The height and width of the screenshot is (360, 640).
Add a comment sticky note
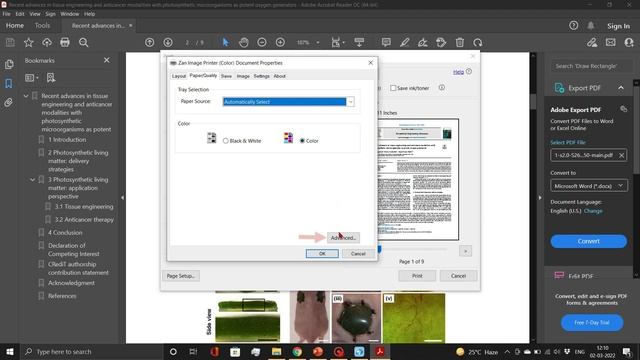[386, 42]
